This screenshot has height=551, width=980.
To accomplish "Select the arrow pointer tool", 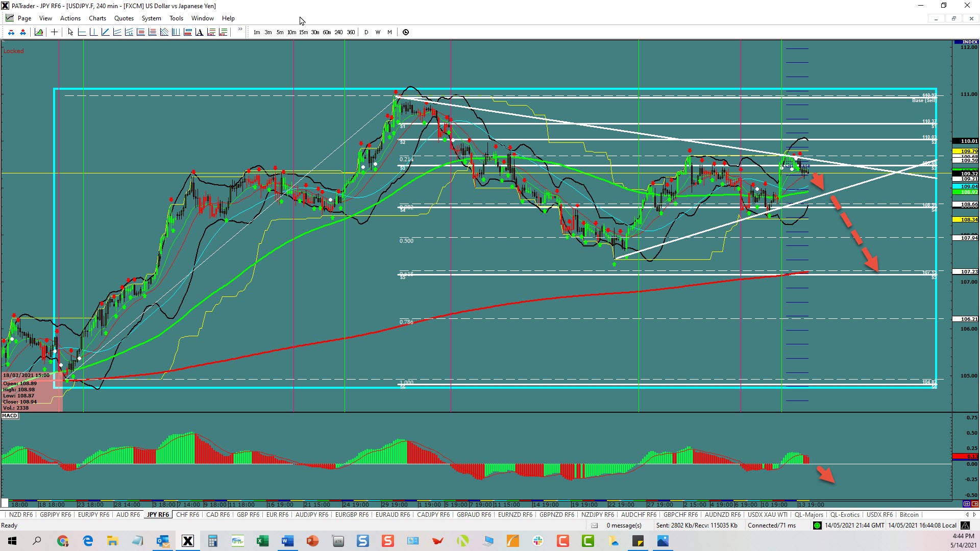I will point(70,32).
